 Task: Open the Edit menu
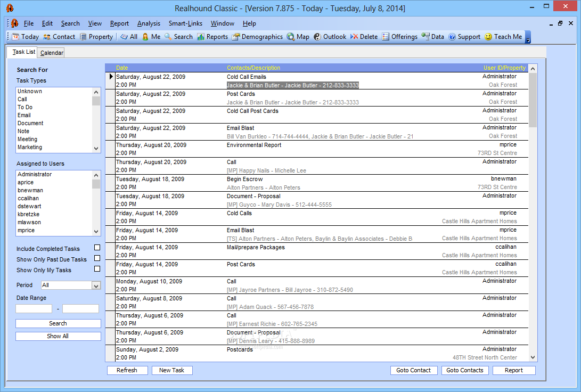tap(47, 23)
